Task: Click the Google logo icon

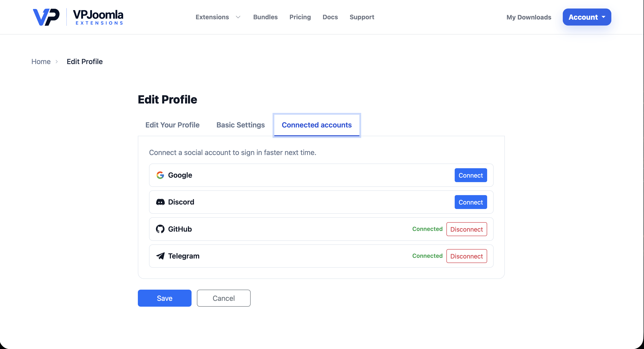Action: click(160, 175)
